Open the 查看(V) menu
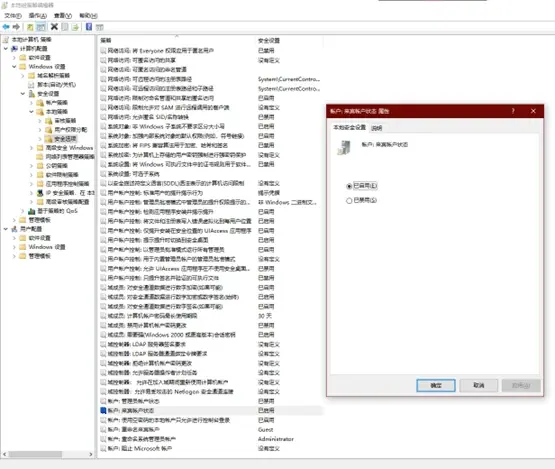 point(63,16)
